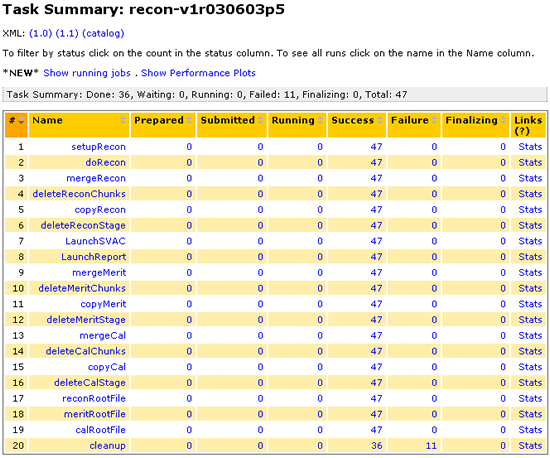Sort rows using Running column arrows
This screenshot has width=550, height=458.
point(320,120)
